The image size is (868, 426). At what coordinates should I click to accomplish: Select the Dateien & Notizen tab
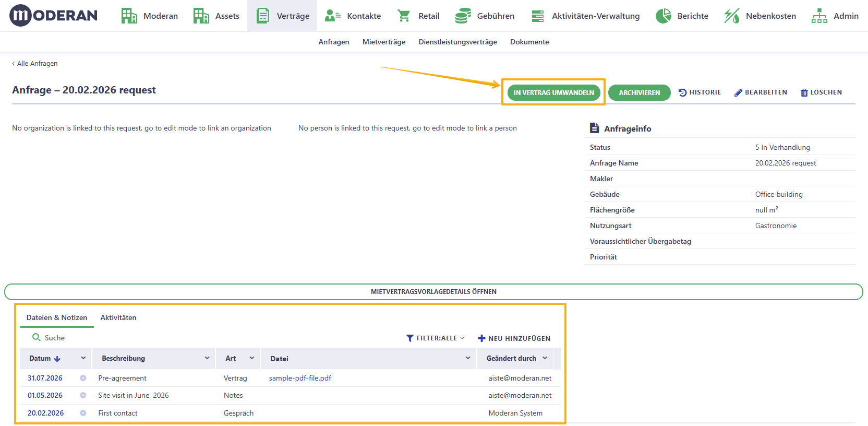pyautogui.click(x=57, y=317)
